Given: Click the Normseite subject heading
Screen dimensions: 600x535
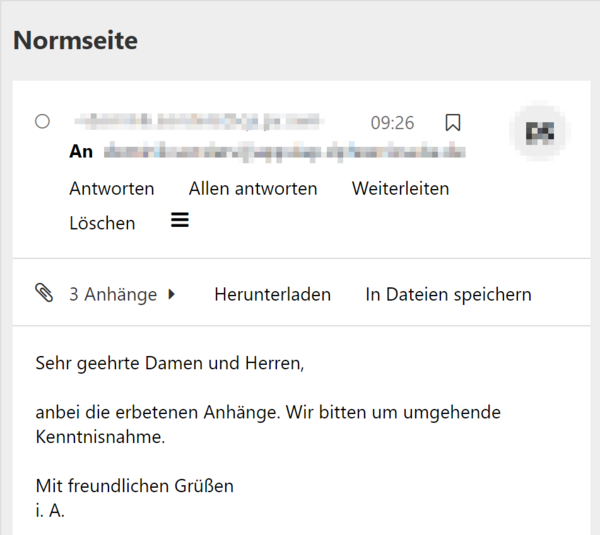Looking at the screenshot, I should (x=75, y=40).
